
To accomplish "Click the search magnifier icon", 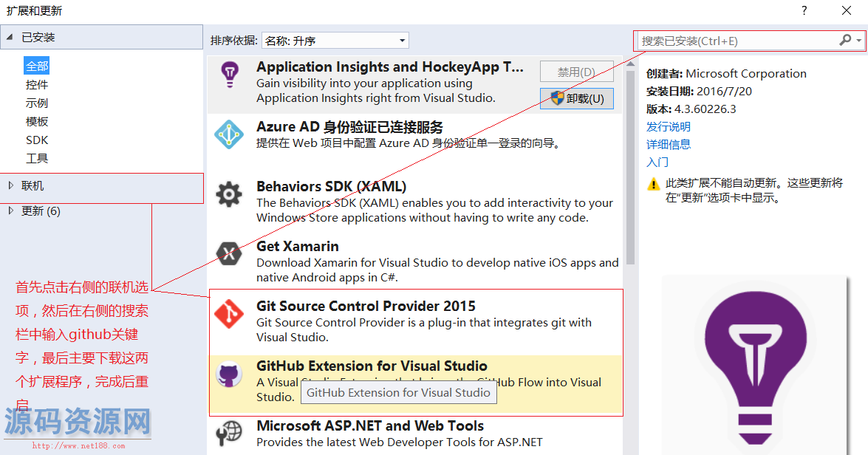I will click(845, 41).
